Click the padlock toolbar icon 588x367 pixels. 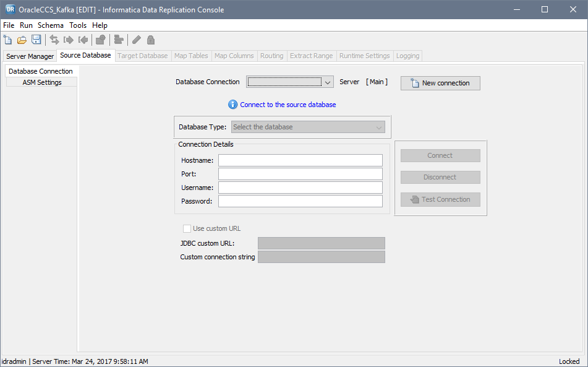coord(150,40)
